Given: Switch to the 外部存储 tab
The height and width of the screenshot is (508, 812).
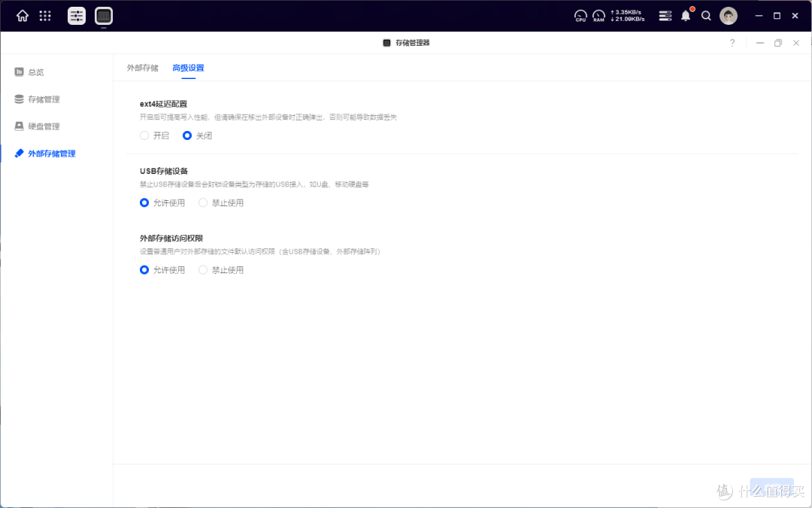Looking at the screenshot, I should 142,68.
